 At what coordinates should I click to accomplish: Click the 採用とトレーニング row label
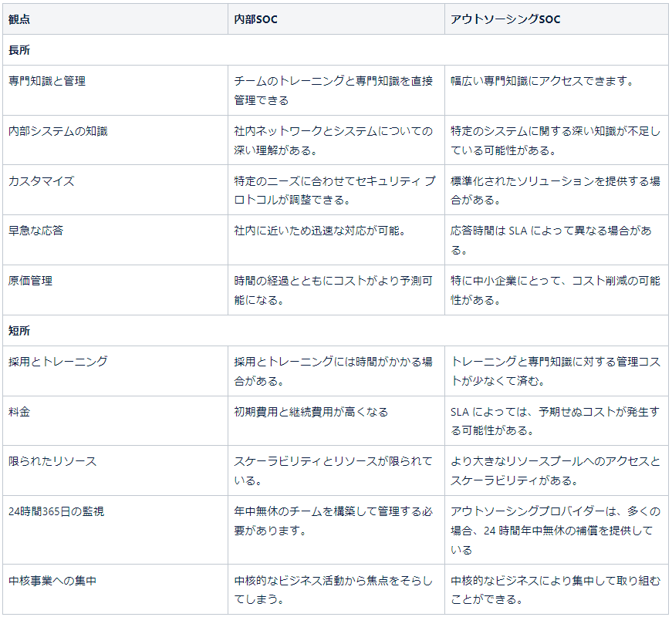point(58,362)
